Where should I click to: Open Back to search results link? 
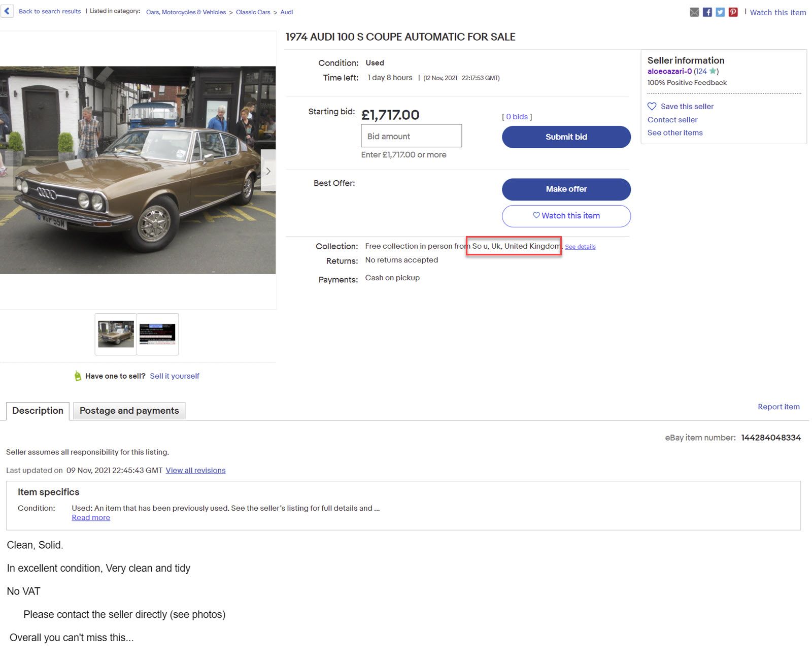coord(50,11)
